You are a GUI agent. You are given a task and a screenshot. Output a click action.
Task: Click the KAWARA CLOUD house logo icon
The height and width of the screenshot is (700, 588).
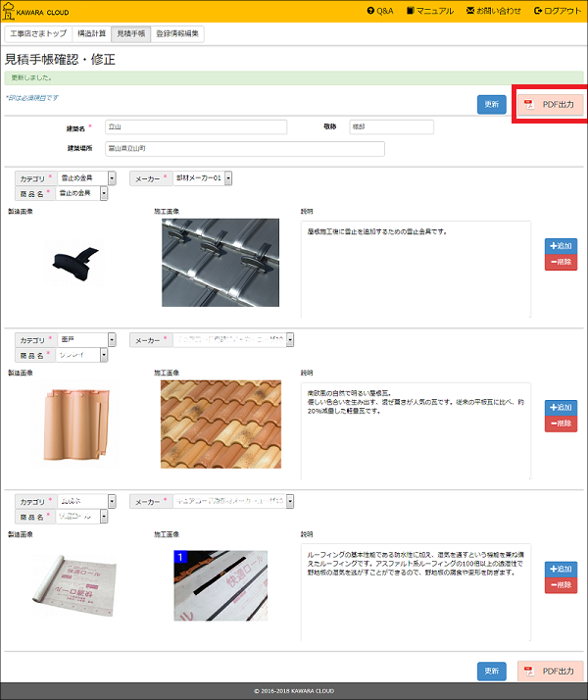9,11
